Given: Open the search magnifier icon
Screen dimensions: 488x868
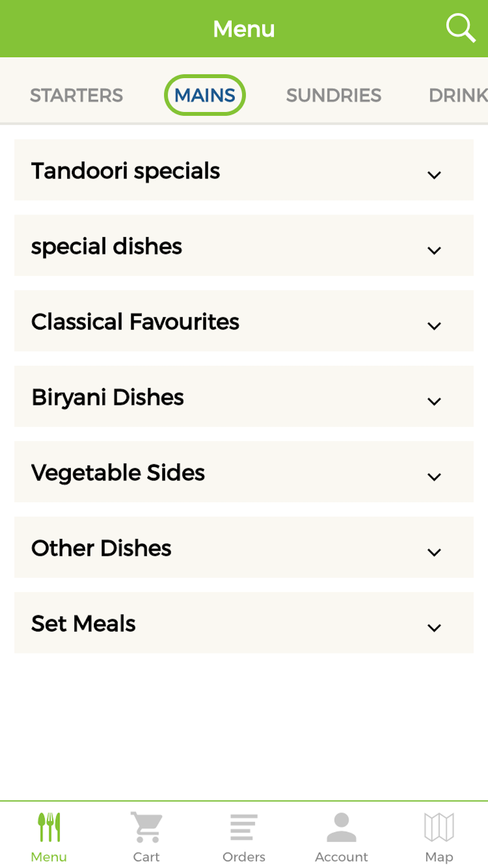Looking at the screenshot, I should point(460,28).
